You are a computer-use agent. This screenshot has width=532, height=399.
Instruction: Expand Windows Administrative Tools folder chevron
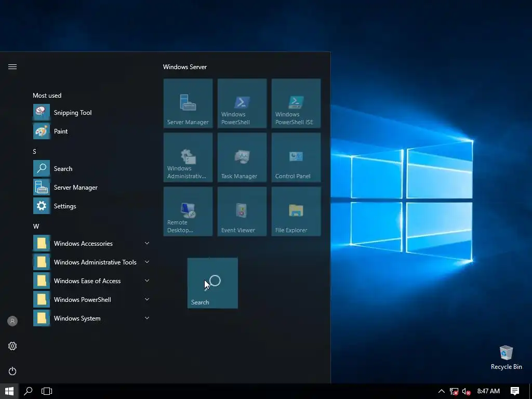click(147, 262)
